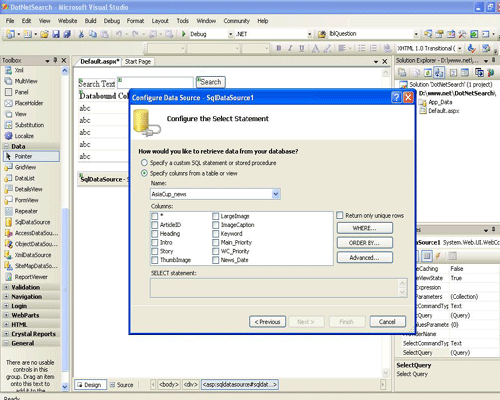Open XHTML 1.0 Transitional dropdown

[460, 48]
